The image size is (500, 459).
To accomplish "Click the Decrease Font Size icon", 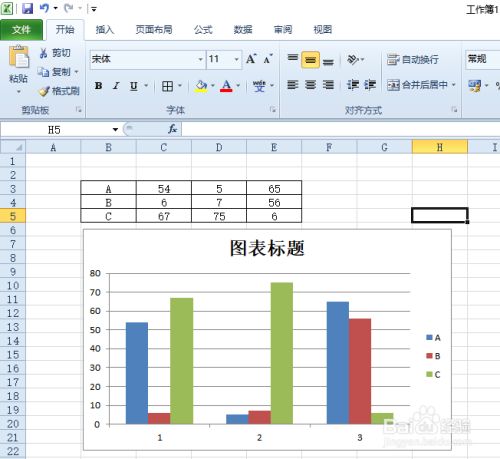I will (x=268, y=59).
